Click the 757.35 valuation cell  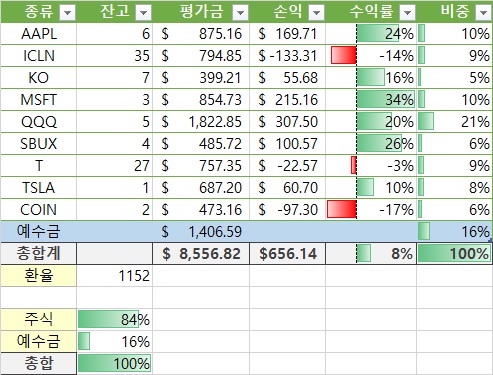201,166
